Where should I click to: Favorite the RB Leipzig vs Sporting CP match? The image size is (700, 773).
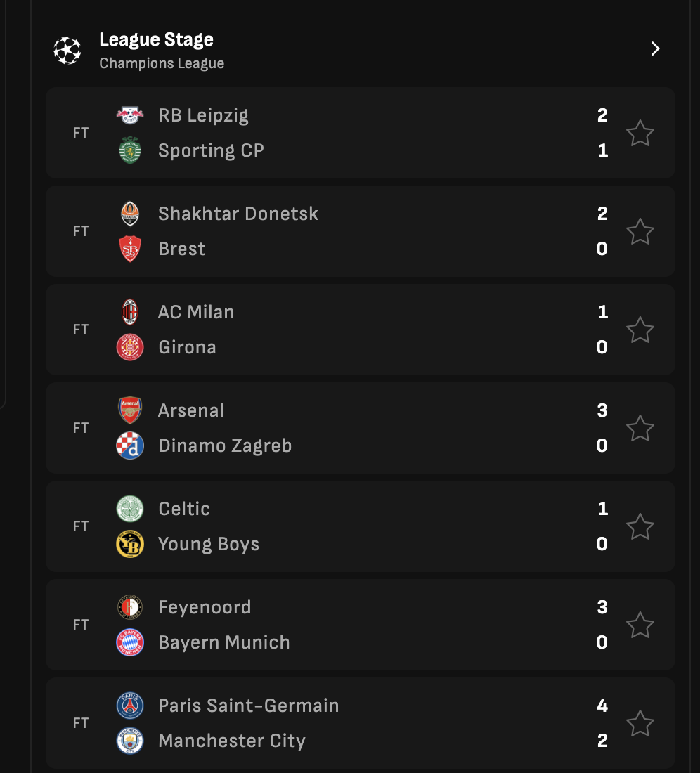640,133
